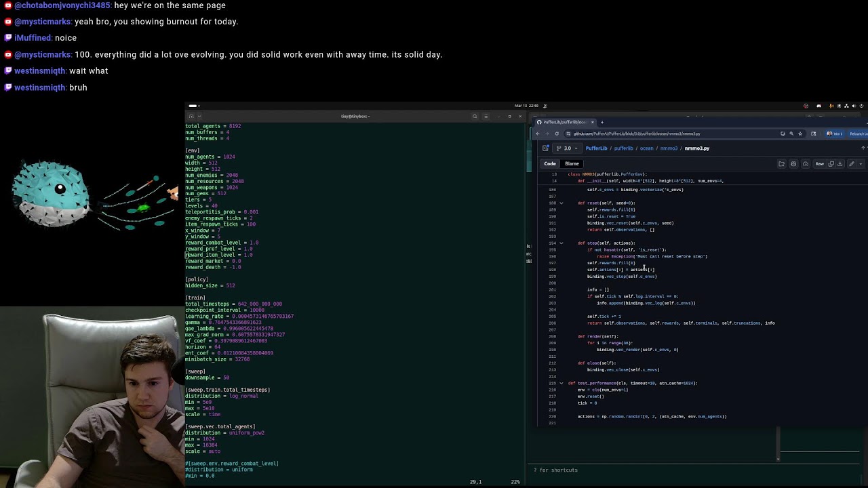
Task: Reload the GitHub page
Action: pyautogui.click(x=557, y=134)
